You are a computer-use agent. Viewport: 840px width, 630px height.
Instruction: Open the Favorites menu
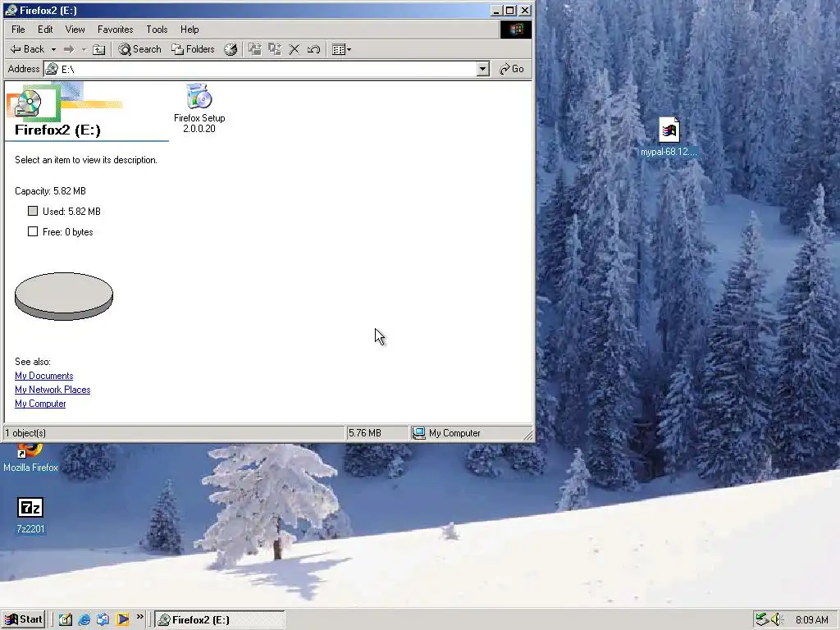pos(115,30)
